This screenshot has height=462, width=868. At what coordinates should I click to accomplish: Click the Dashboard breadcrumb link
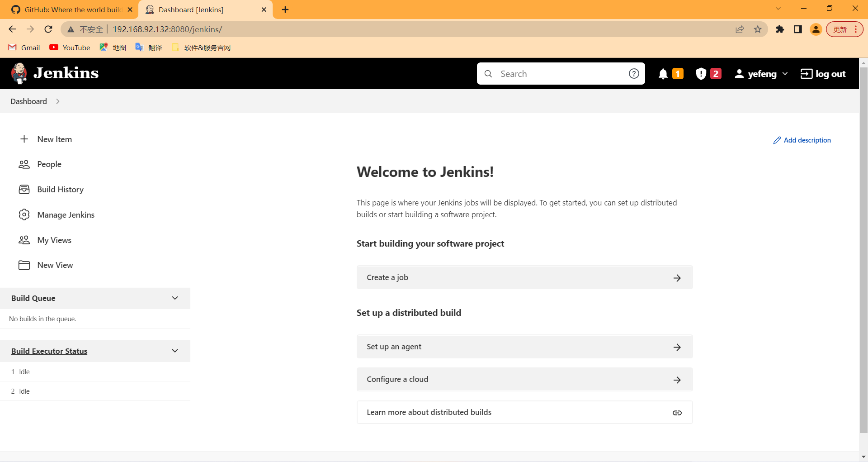click(28, 101)
